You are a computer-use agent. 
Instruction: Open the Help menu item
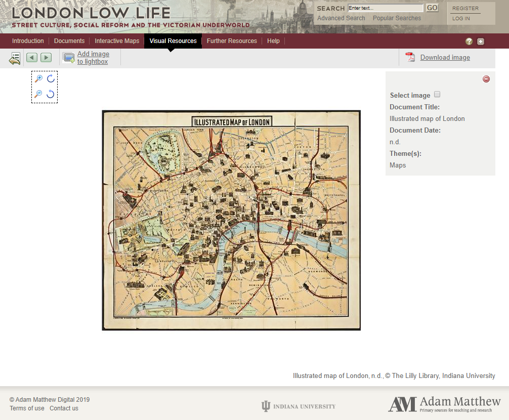click(273, 41)
